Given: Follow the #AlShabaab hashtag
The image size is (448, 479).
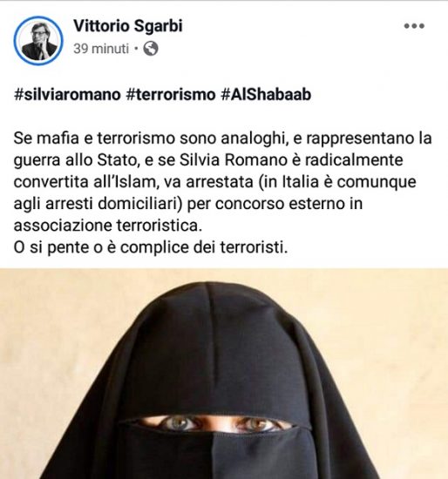Looking at the screenshot, I should click(266, 94).
